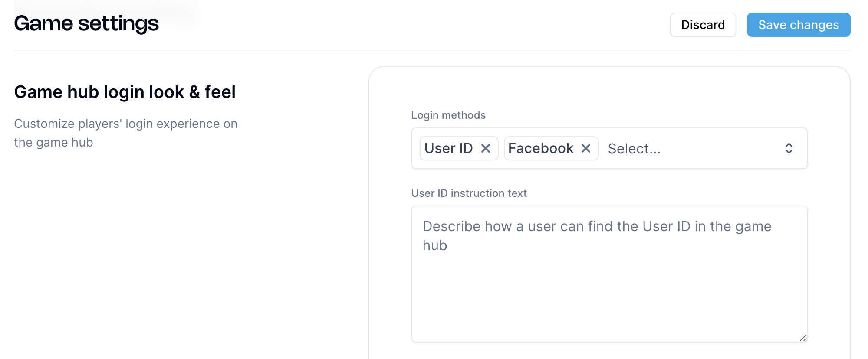Click the chevron icon on Login methods selector
Viewport: 868px width, 359px height.
click(x=789, y=148)
